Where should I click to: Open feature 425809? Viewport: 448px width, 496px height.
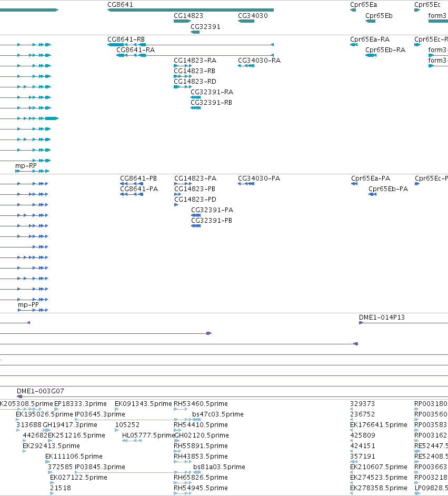pyautogui.click(x=363, y=435)
